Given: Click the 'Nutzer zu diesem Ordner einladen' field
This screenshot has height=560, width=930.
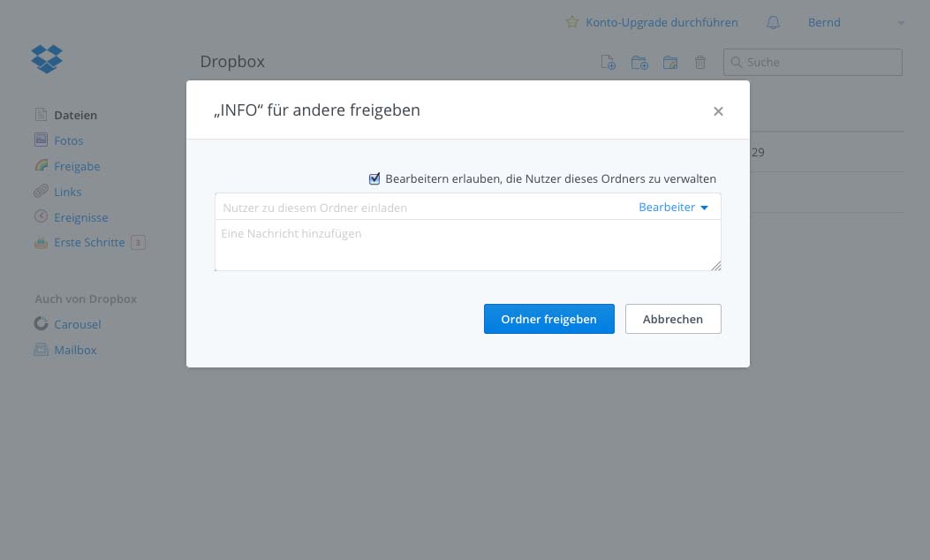Looking at the screenshot, I should coord(424,208).
